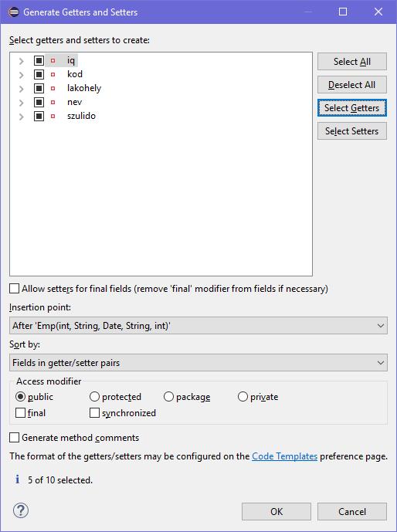Enable Generate method comments checkbox

[x=14, y=438]
